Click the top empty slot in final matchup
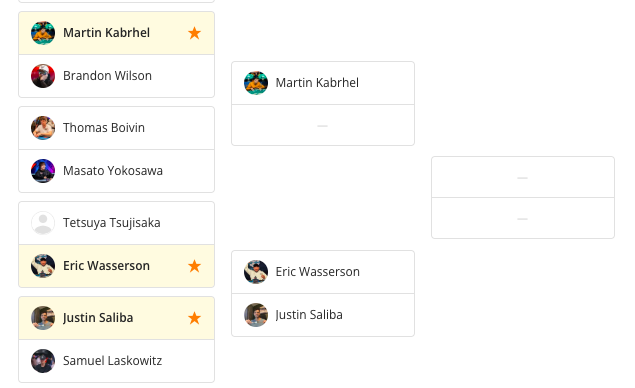The image size is (635, 388). click(x=523, y=177)
